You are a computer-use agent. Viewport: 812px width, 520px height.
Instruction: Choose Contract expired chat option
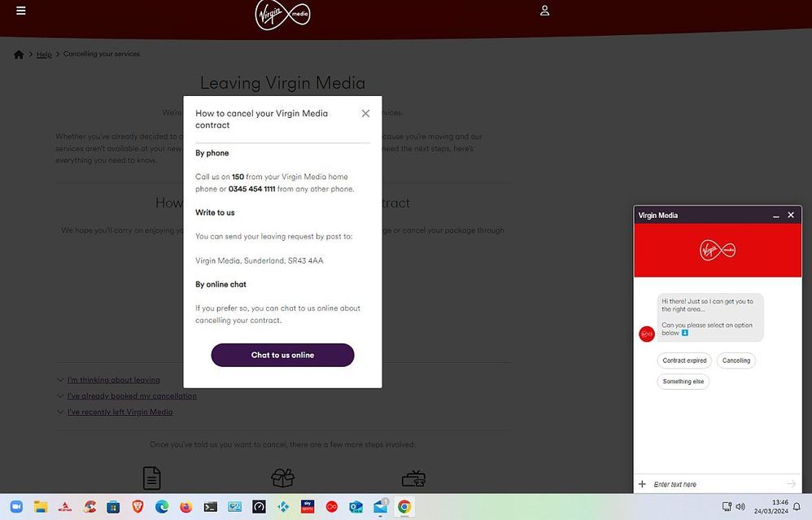tap(684, 361)
